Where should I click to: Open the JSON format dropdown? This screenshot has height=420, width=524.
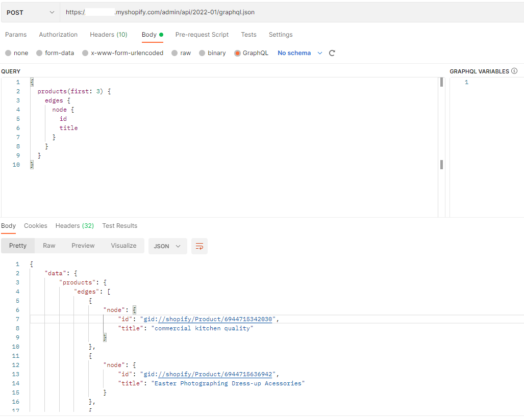click(x=167, y=246)
